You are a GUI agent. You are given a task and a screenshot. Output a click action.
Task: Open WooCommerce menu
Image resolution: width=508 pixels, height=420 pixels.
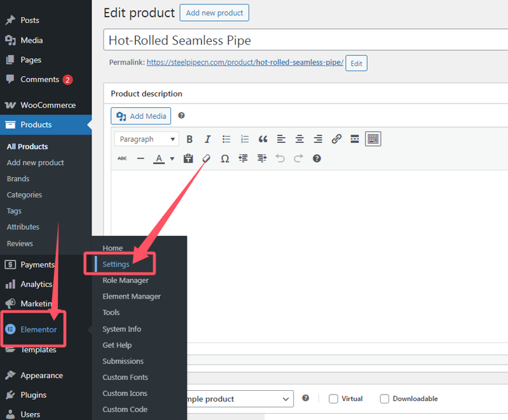48,105
